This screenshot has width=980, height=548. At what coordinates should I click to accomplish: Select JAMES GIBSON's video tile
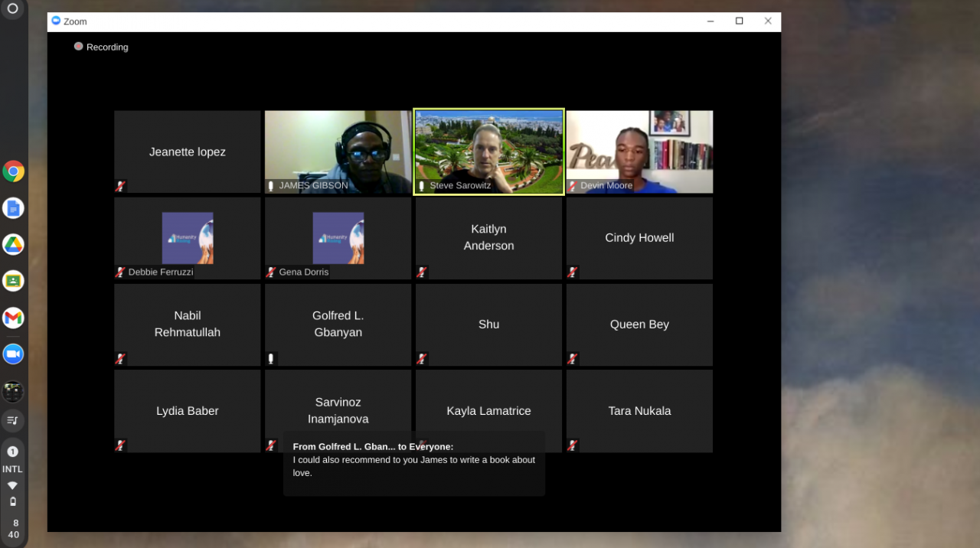[x=338, y=152]
